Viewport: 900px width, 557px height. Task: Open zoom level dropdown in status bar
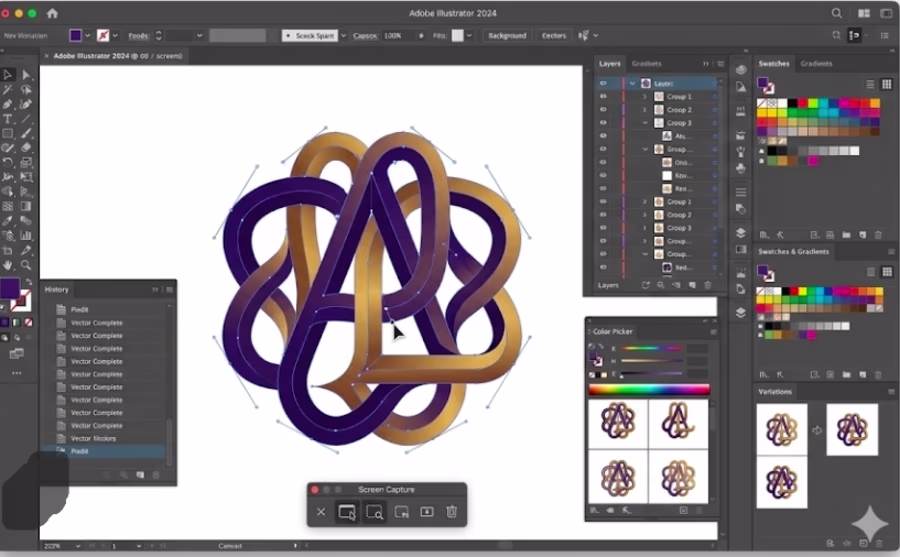click(77, 546)
